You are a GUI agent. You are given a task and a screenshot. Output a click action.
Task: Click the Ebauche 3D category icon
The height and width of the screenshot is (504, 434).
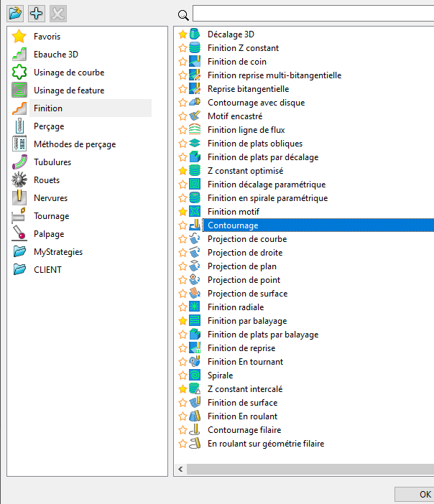[20, 55]
